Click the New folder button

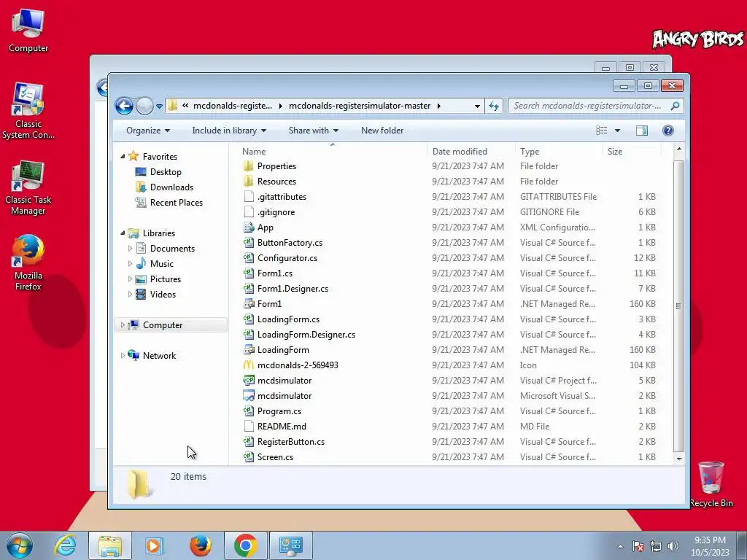pyautogui.click(x=382, y=131)
